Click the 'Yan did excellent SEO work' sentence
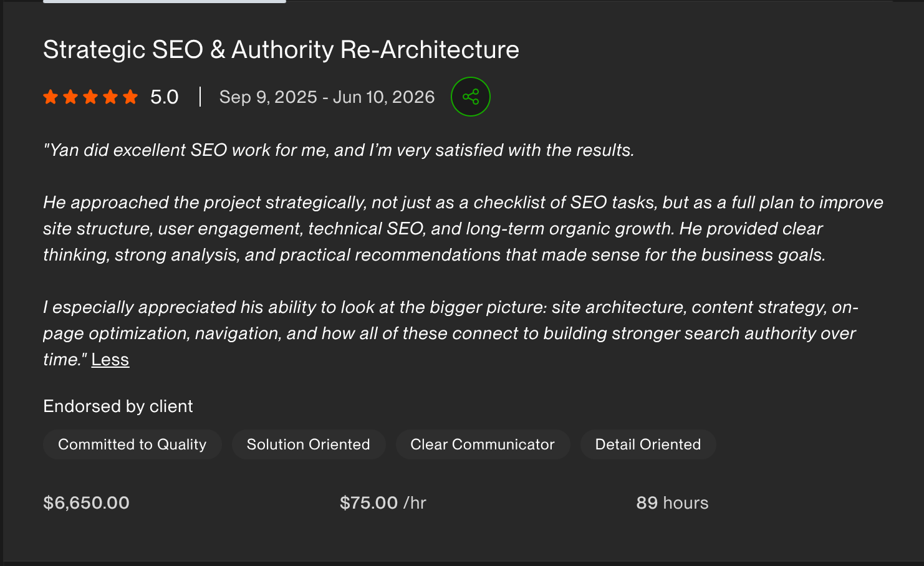This screenshot has width=924, height=566. (x=339, y=150)
